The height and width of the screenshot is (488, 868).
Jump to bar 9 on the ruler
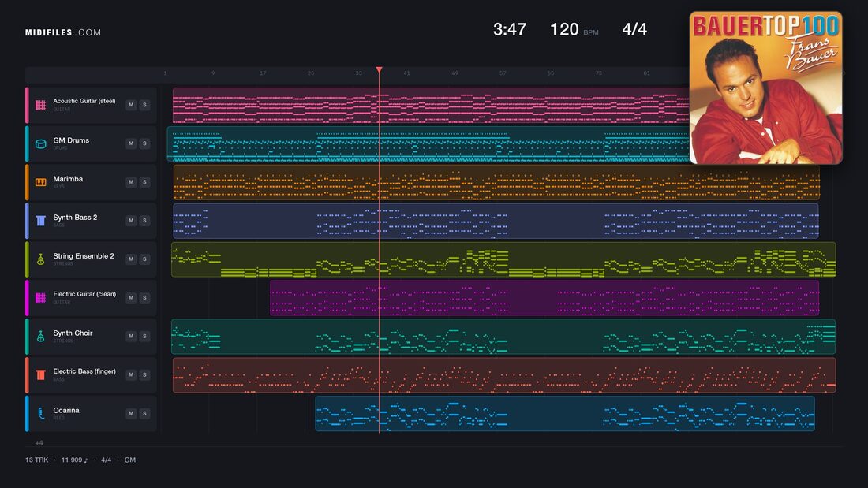point(213,73)
